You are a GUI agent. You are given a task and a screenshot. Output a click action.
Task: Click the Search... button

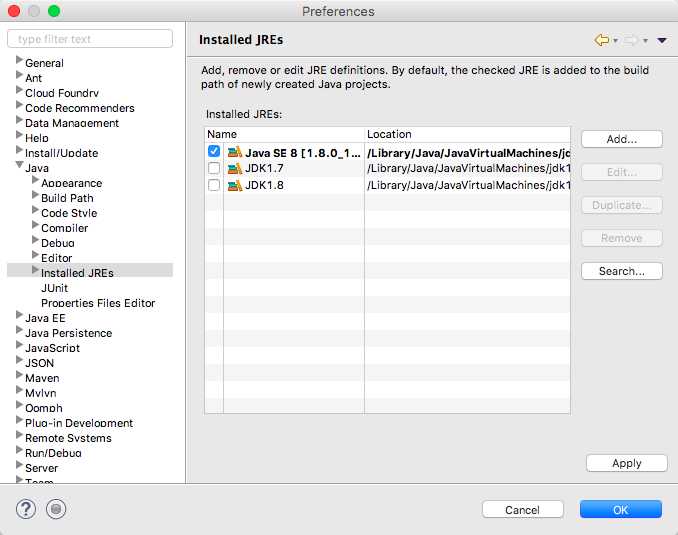(622, 271)
